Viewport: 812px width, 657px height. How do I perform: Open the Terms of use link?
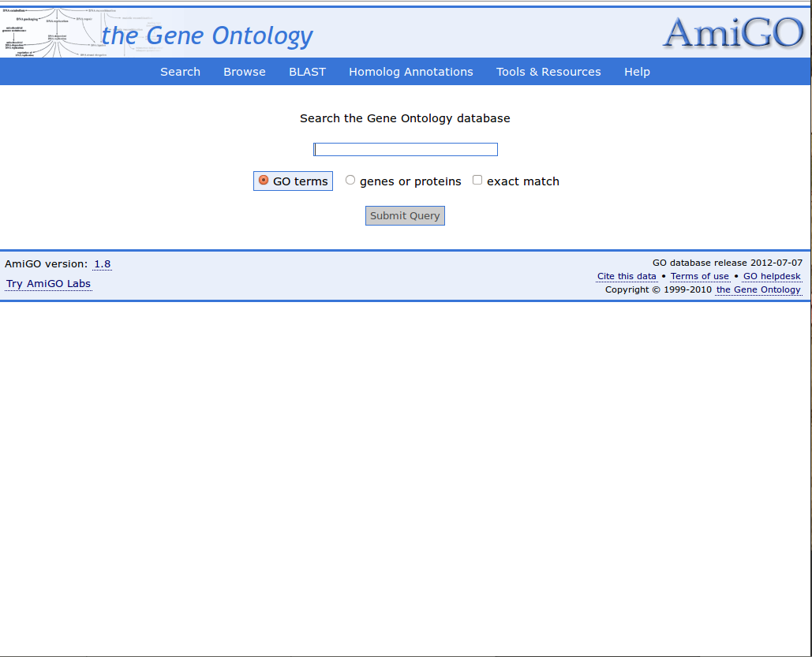pyautogui.click(x=700, y=276)
